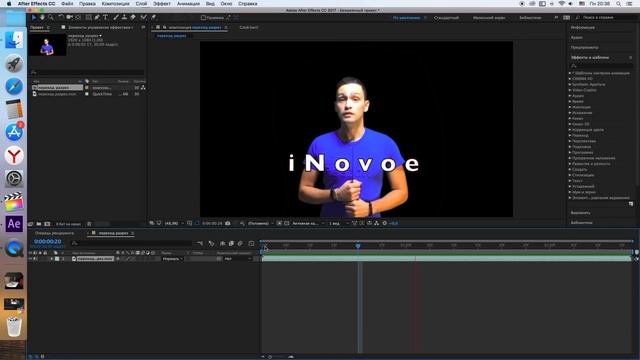
Task: Open the Предпросмотр panel
Action: (584, 47)
